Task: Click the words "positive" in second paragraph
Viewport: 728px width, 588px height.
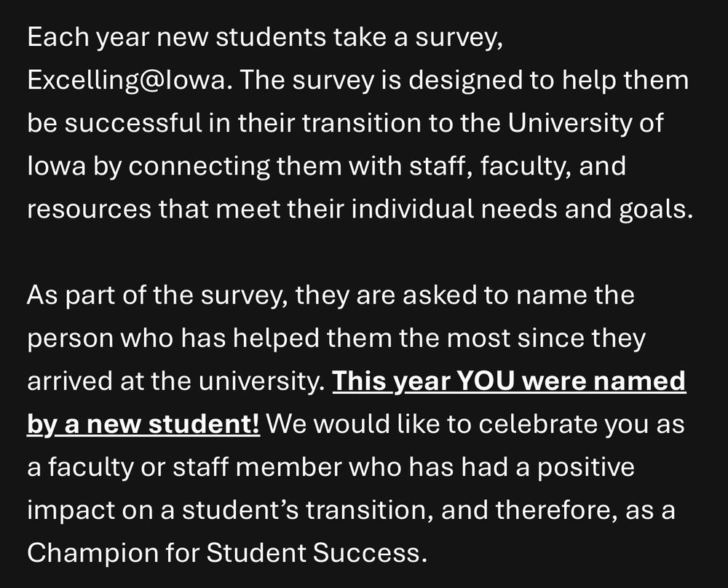Action: pyautogui.click(x=586, y=468)
